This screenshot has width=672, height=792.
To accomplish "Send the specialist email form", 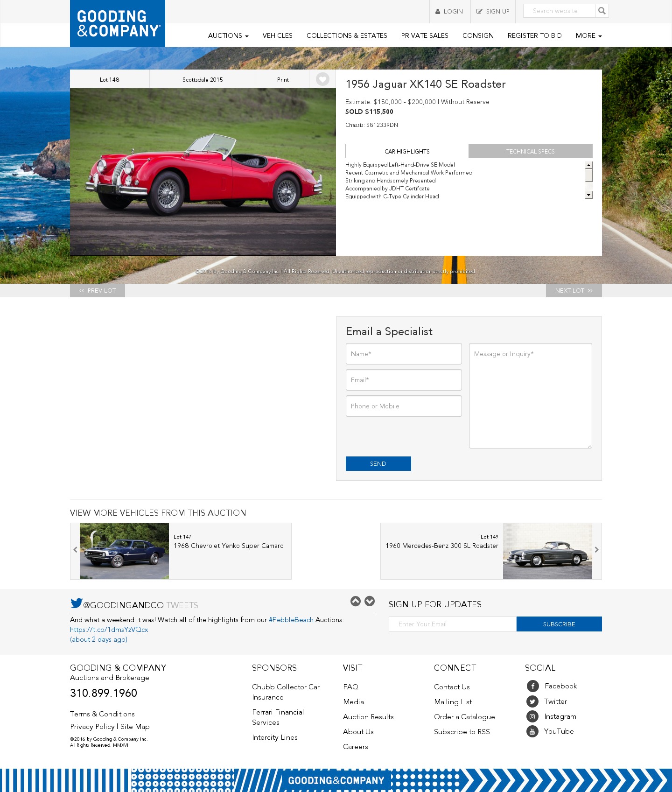I will pyautogui.click(x=378, y=463).
